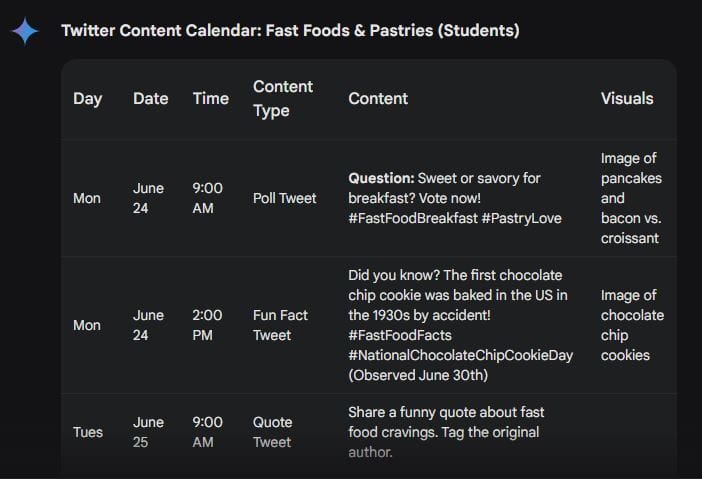Select the Visuals column header
Screen dimensions: 702x479
click(x=627, y=99)
